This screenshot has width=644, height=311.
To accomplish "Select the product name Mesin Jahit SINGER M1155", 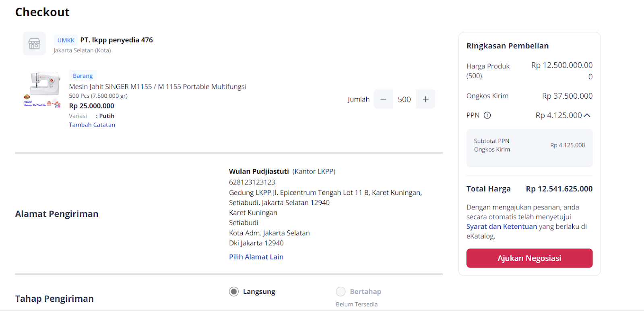I will (157, 86).
